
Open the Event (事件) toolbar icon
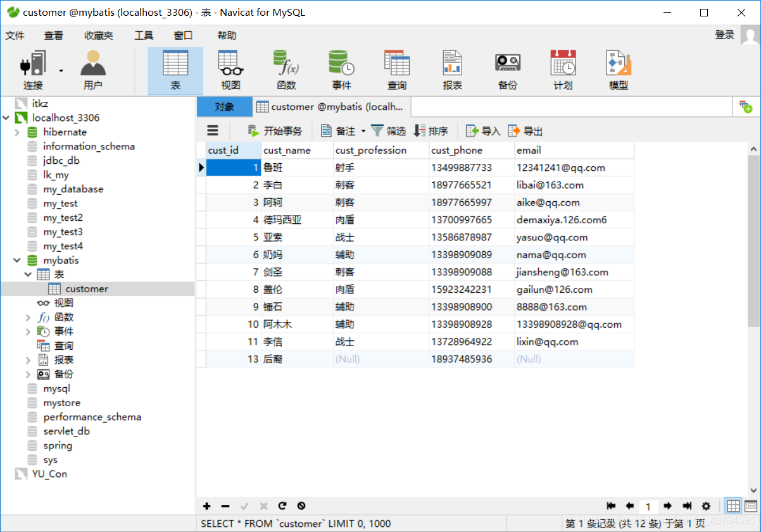[341, 70]
